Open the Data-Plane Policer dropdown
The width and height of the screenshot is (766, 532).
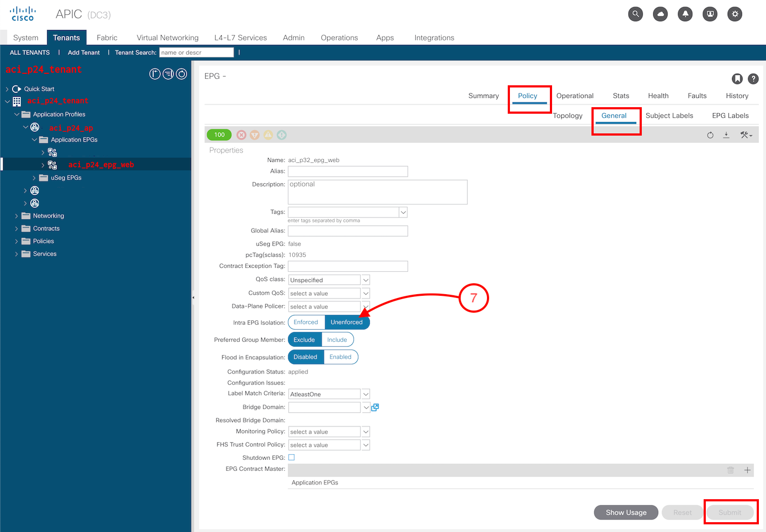pos(365,306)
